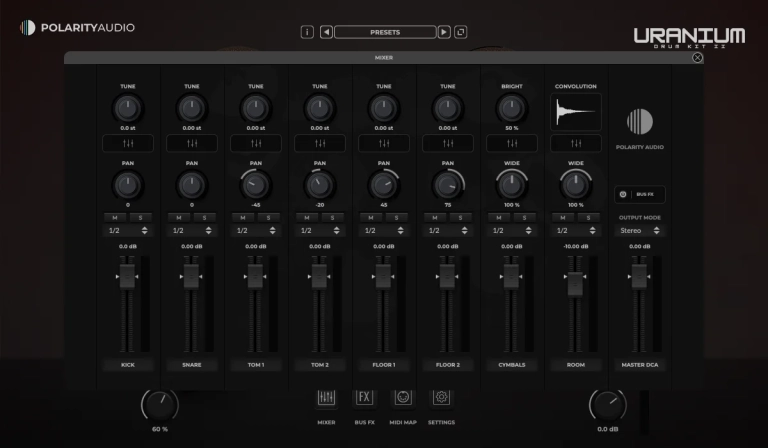
Task: Open Cymbals channel EQ settings icon
Action: pos(512,143)
